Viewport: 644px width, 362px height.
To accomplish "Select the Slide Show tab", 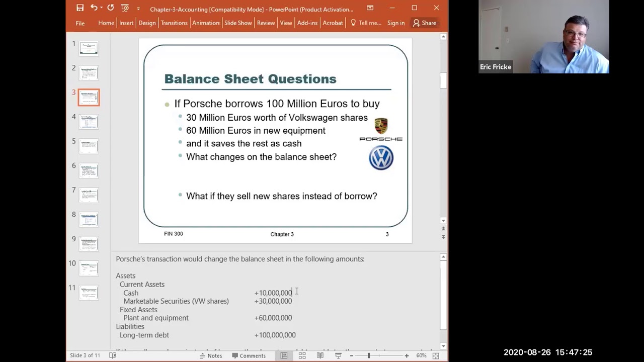I will point(238,23).
